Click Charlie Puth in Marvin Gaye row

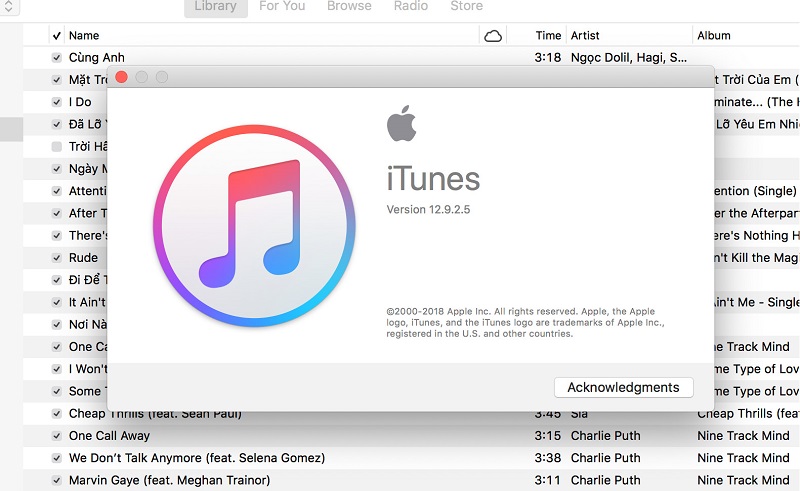click(606, 480)
